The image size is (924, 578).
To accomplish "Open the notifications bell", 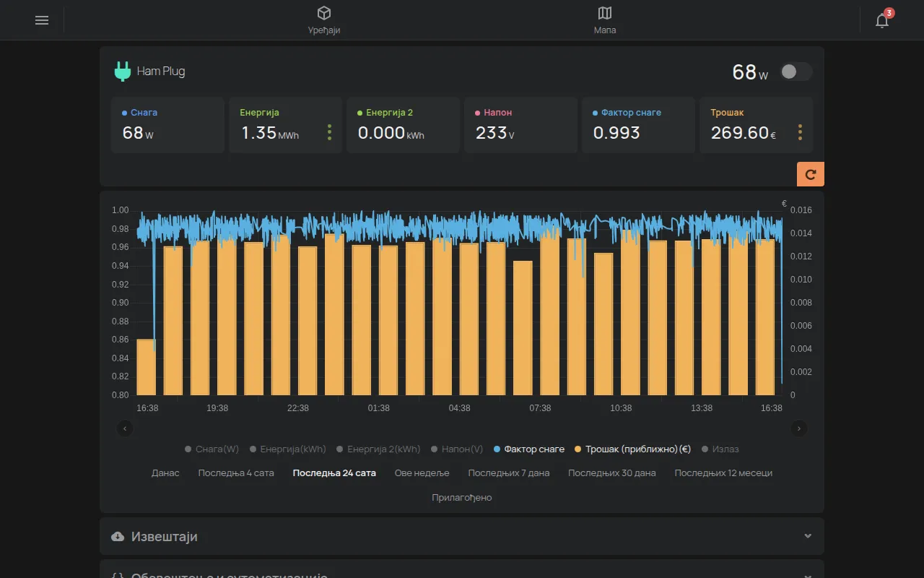I will pyautogui.click(x=882, y=20).
